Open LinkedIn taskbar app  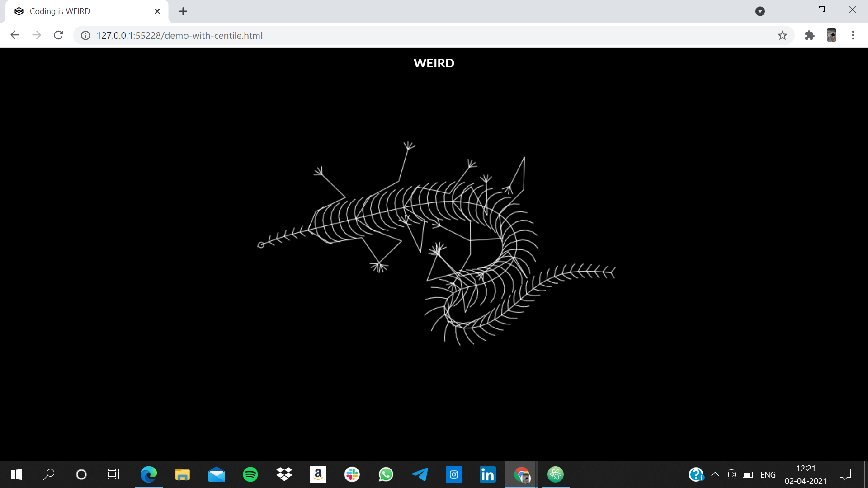pyautogui.click(x=487, y=474)
